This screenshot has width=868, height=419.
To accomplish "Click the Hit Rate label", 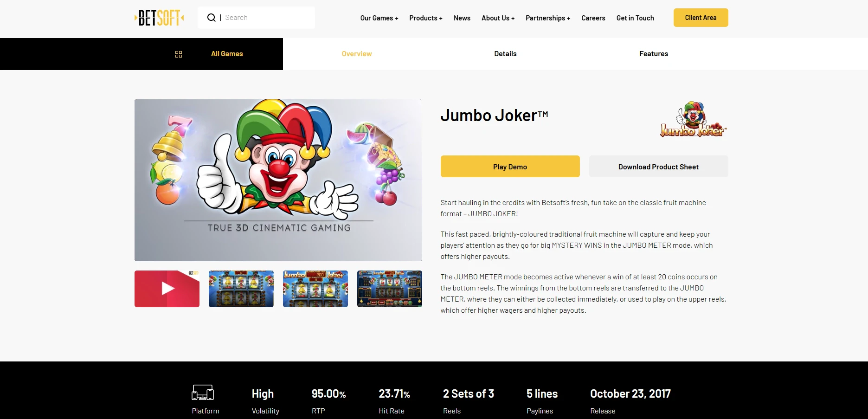I will click(392, 411).
